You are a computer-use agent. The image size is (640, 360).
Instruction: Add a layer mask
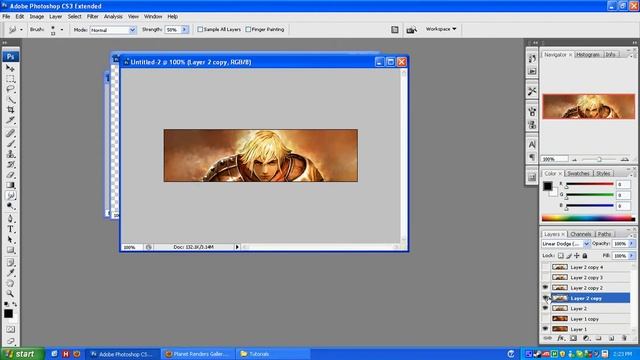point(573,338)
